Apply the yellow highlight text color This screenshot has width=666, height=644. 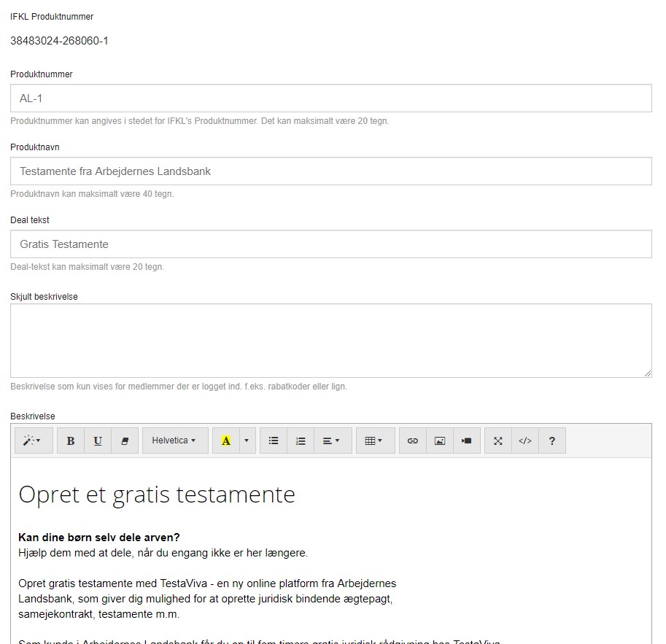[x=226, y=441]
